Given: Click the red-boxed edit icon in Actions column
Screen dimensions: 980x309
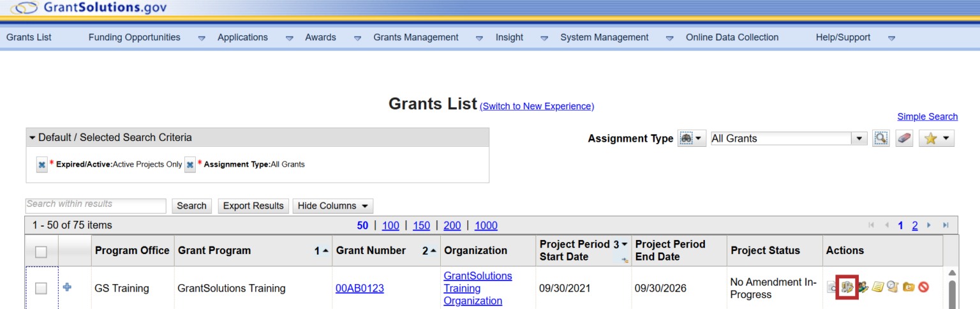Looking at the screenshot, I should coord(847,287).
